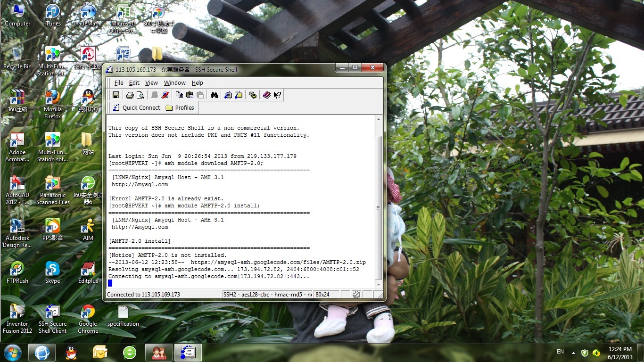
Task: Open the EN language indicator in taskbar
Action: [x=560, y=352]
